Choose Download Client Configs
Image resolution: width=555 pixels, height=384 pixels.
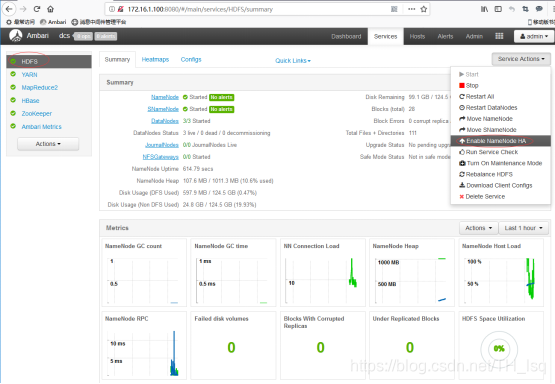click(500, 185)
